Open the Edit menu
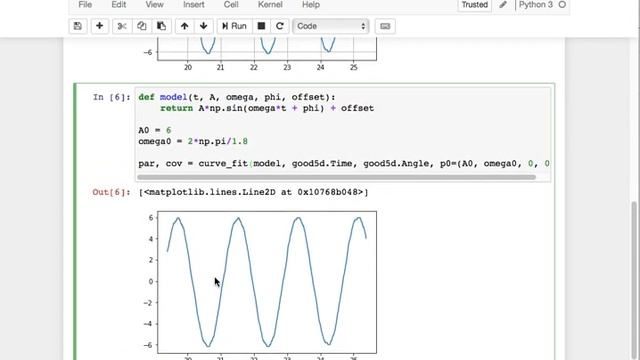Image resolution: width=640 pixels, height=360 pixels. click(x=118, y=5)
